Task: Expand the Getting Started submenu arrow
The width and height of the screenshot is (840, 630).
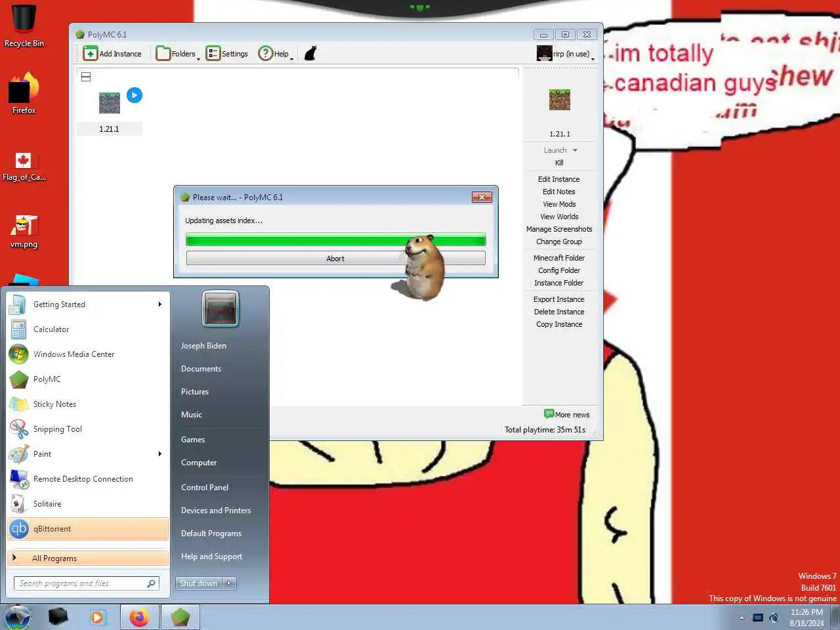Action: (x=159, y=304)
